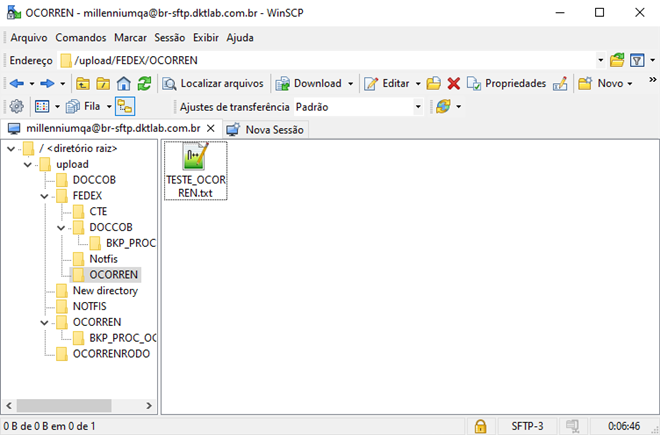Show more toolbar buttons chevron
Screen dimensions: 660x435
652,80
